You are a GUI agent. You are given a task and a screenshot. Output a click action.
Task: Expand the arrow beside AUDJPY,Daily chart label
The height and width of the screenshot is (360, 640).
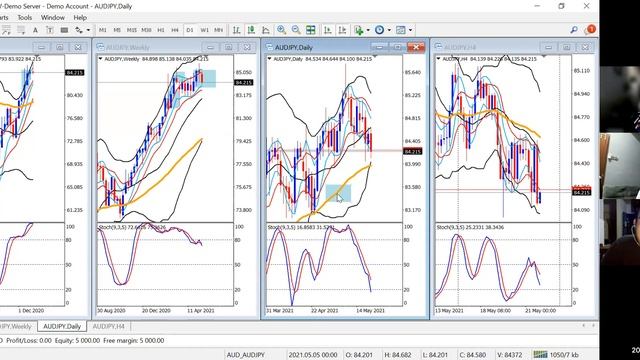269,59
